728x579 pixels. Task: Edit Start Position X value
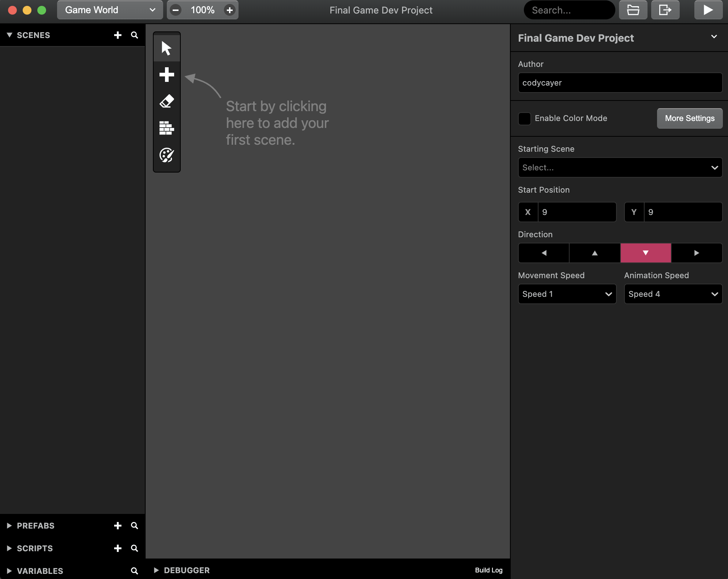click(577, 212)
